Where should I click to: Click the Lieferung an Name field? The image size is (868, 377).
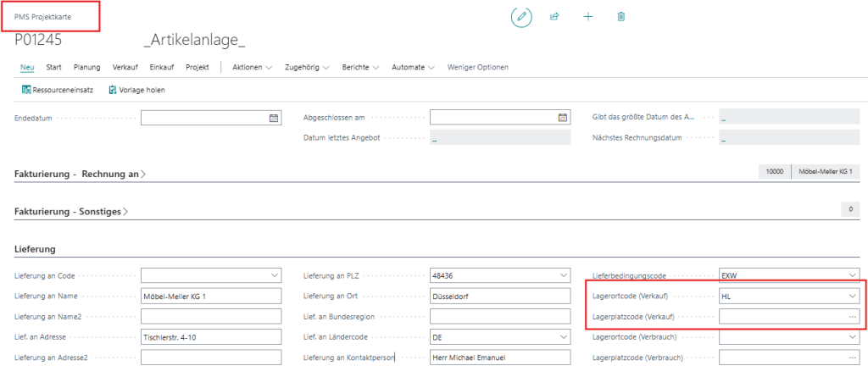[211, 297]
